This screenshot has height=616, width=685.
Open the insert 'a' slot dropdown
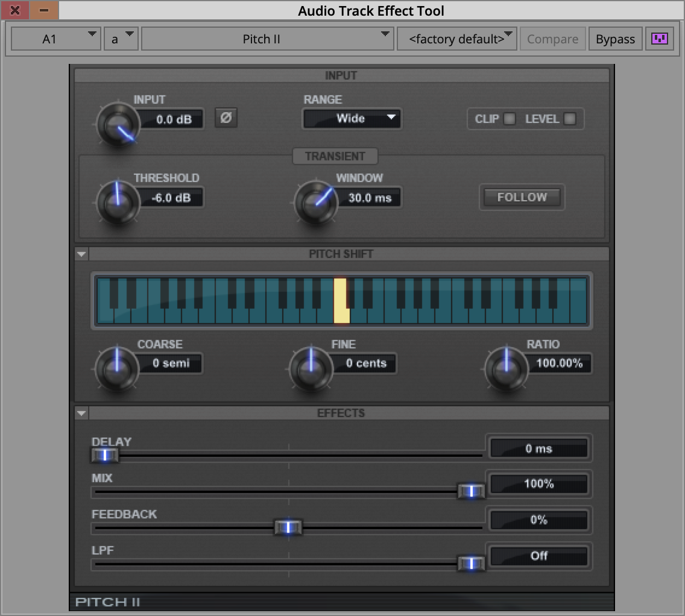121,39
